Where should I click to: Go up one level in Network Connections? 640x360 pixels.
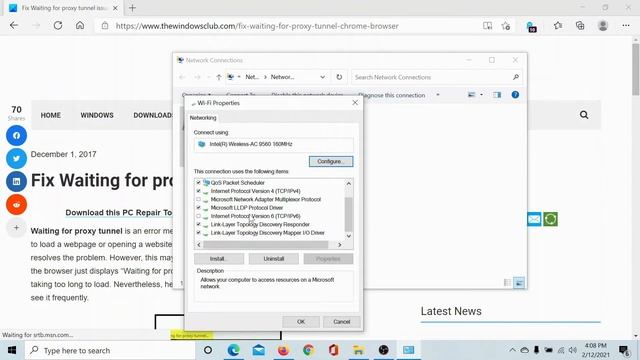pyautogui.click(x=219, y=77)
